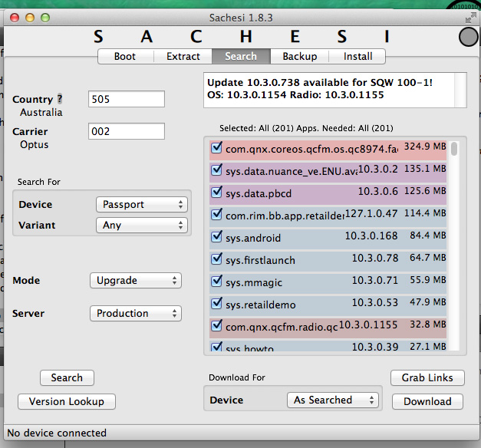The width and height of the screenshot is (481, 448).
Task: Click the sys.data.pbcd row name
Action: [259, 193]
